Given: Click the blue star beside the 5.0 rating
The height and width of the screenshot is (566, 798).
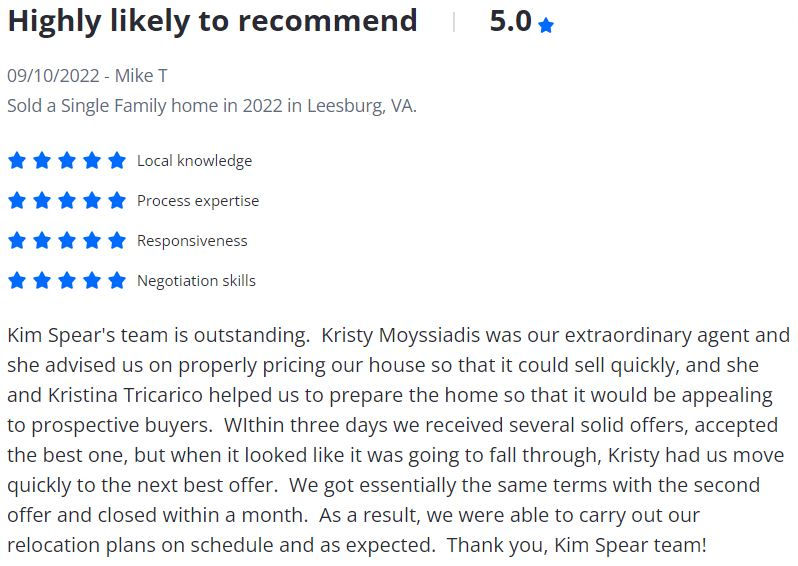Looking at the screenshot, I should coord(546,25).
